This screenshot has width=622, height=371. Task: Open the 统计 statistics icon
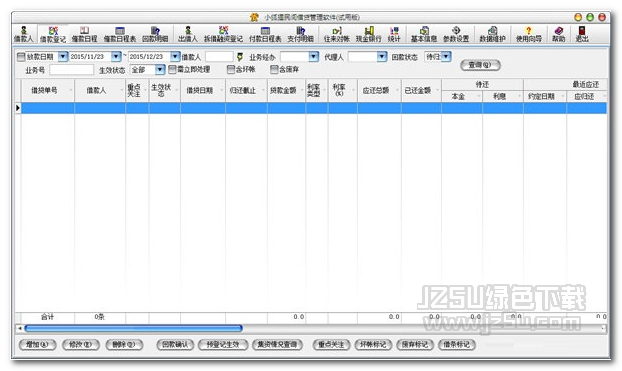[394, 34]
